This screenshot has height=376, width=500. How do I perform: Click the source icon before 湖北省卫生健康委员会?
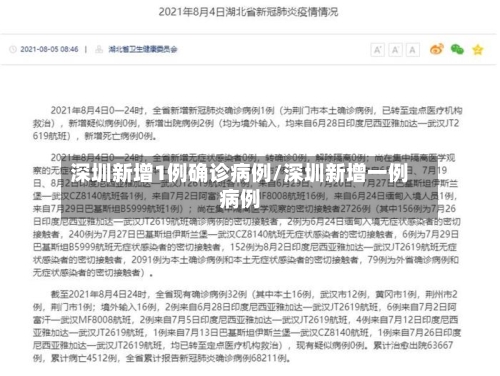coord(99,49)
